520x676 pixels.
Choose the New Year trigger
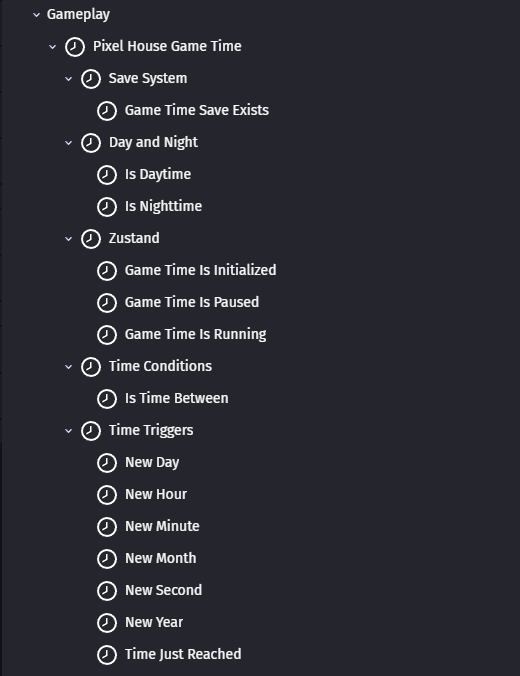[x=154, y=623]
